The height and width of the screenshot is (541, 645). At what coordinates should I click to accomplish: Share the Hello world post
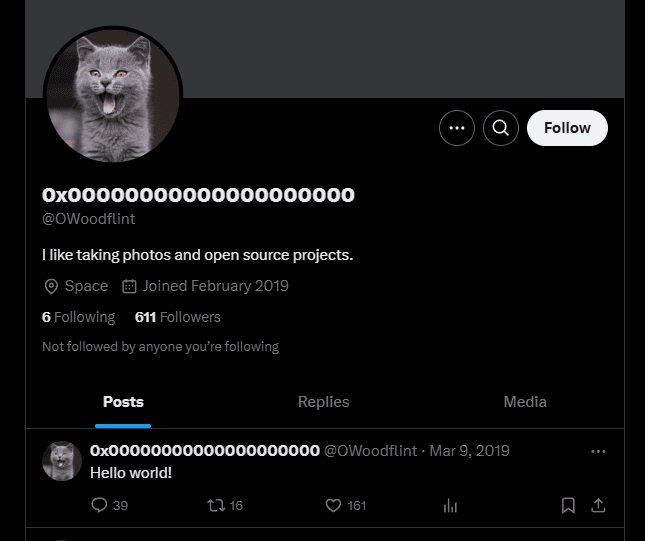tap(598, 506)
